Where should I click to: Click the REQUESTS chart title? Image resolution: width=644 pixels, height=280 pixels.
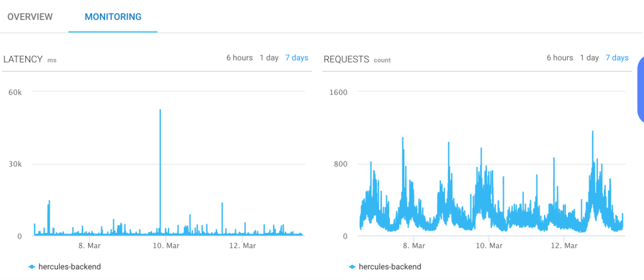coord(346,60)
